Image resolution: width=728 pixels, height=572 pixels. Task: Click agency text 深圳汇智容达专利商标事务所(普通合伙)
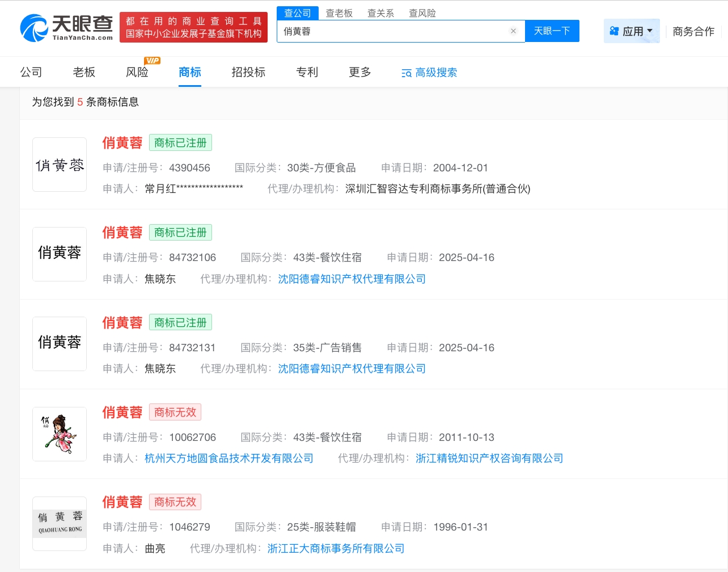(438, 188)
